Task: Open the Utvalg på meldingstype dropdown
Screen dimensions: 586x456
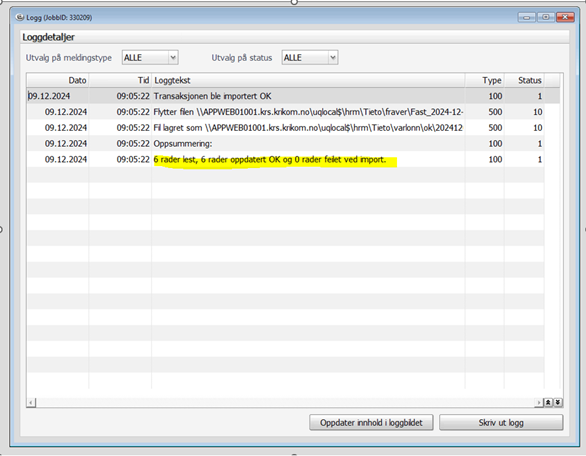Action: click(x=173, y=58)
